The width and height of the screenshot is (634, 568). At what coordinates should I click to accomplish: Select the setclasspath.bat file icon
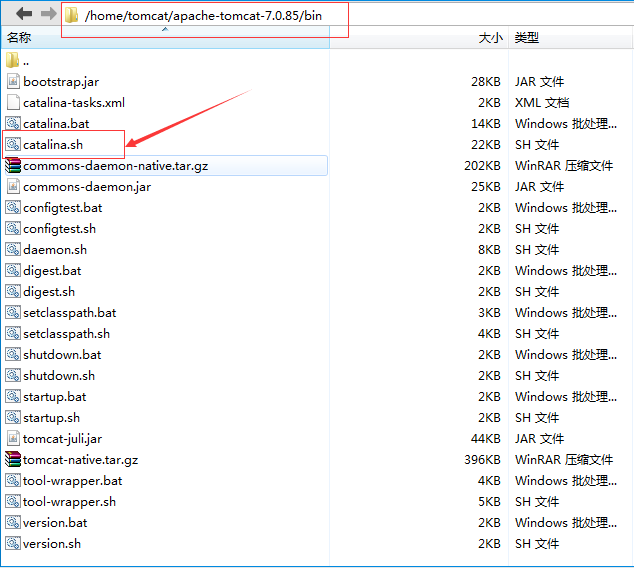point(13,313)
